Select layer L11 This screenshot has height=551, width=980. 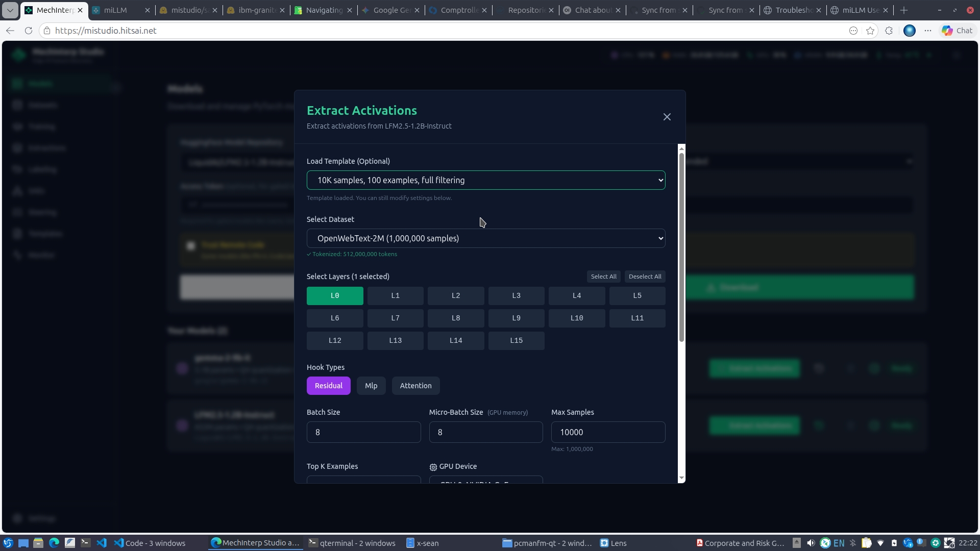pos(637,318)
